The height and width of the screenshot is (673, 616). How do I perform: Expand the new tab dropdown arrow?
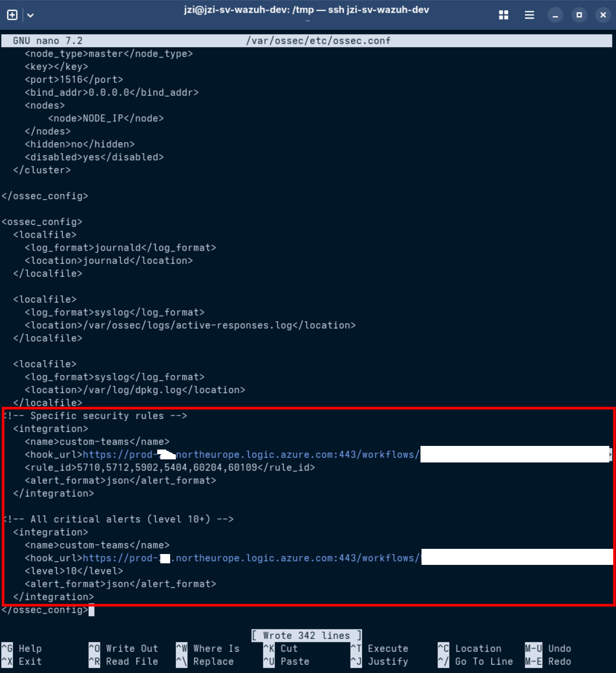click(31, 15)
